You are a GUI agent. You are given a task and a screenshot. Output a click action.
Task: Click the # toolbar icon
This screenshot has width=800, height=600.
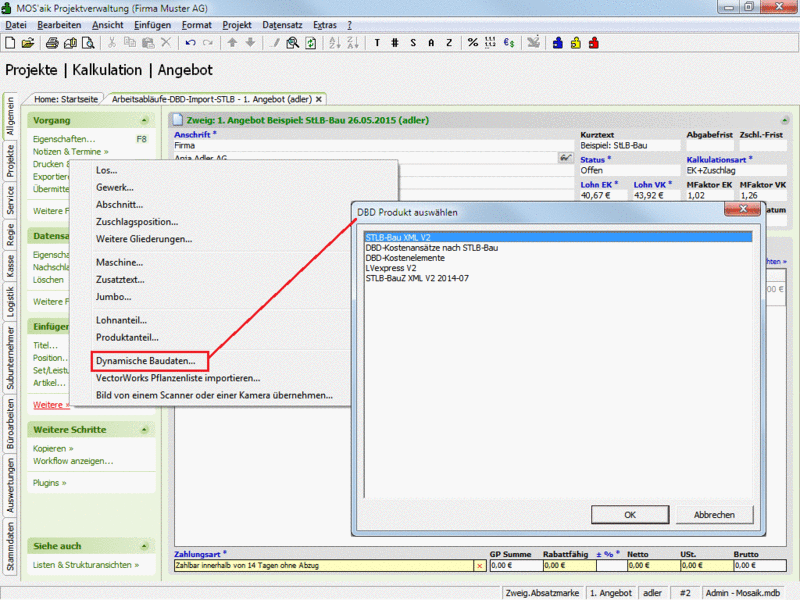395,43
